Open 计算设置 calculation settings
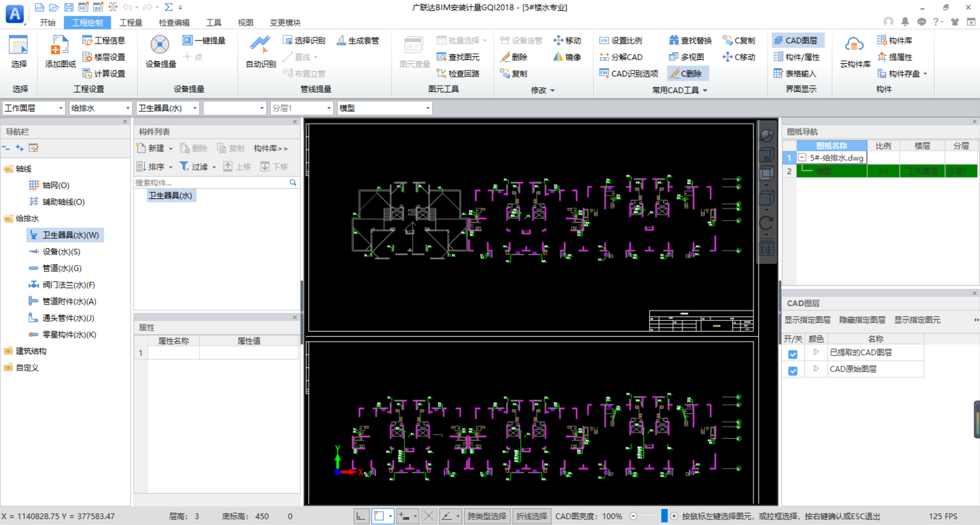The height and width of the screenshot is (525, 980). [104, 73]
